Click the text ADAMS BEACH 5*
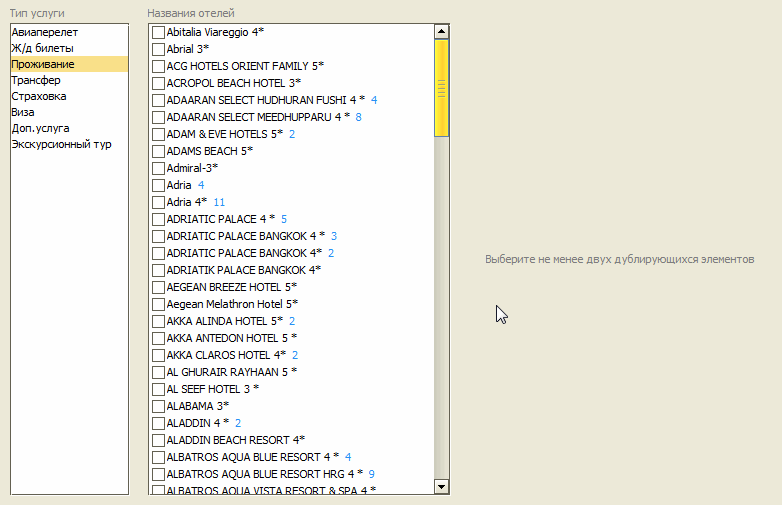Image resolution: width=782 pixels, height=505 pixels. point(209,151)
